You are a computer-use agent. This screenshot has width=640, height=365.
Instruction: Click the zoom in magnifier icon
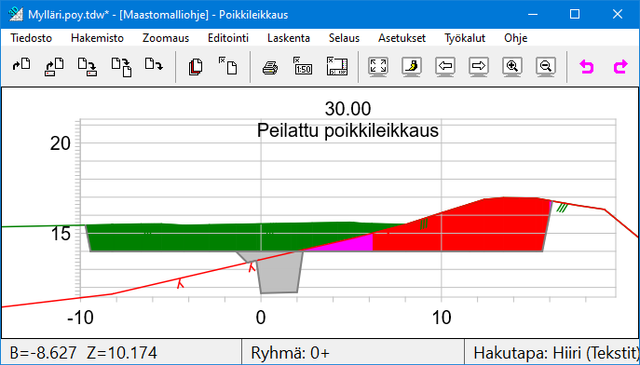pos(512,67)
